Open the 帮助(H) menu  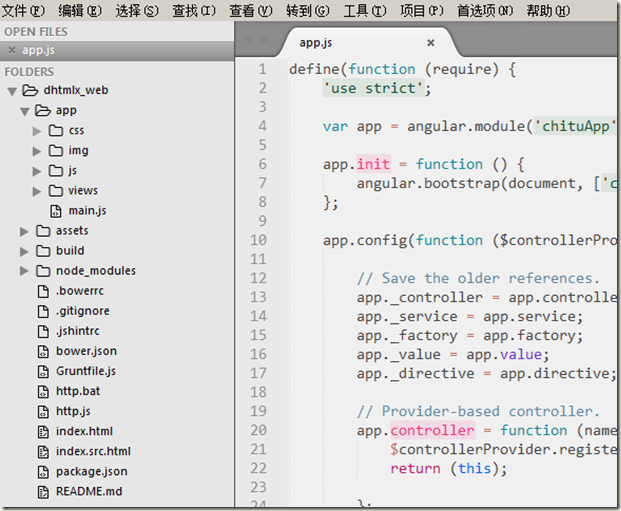click(x=549, y=11)
